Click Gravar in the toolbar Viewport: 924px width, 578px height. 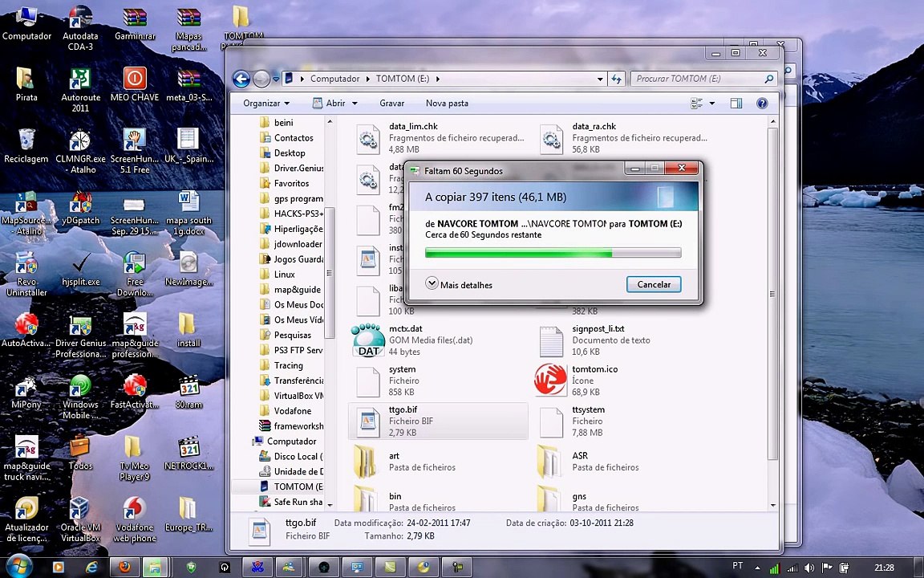tap(392, 104)
